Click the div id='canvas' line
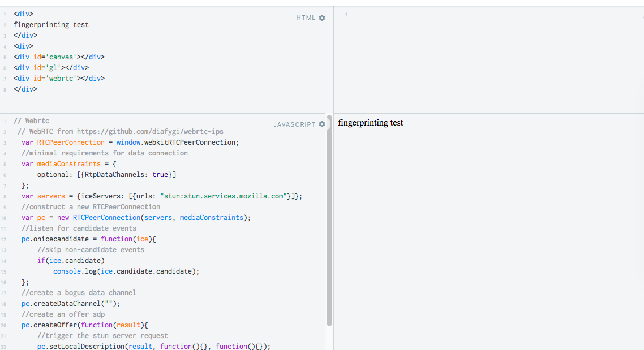The height and width of the screenshot is (350, 644). click(x=59, y=57)
